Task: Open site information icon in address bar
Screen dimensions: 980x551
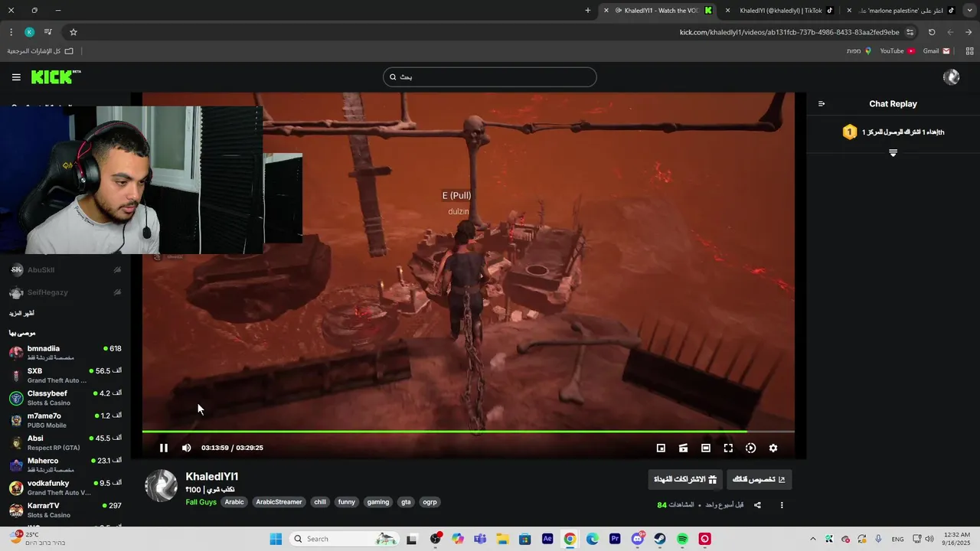Action: 910,32
